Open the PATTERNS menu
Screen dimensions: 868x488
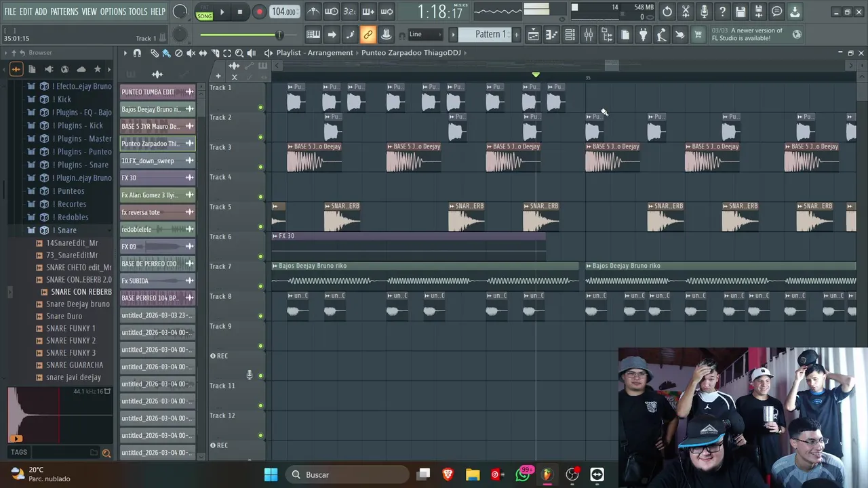point(64,12)
